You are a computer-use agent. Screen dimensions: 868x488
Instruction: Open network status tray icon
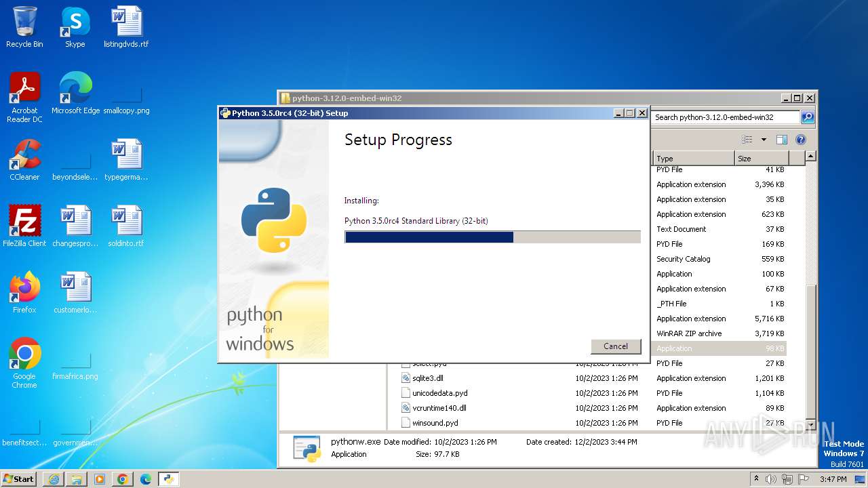789,479
